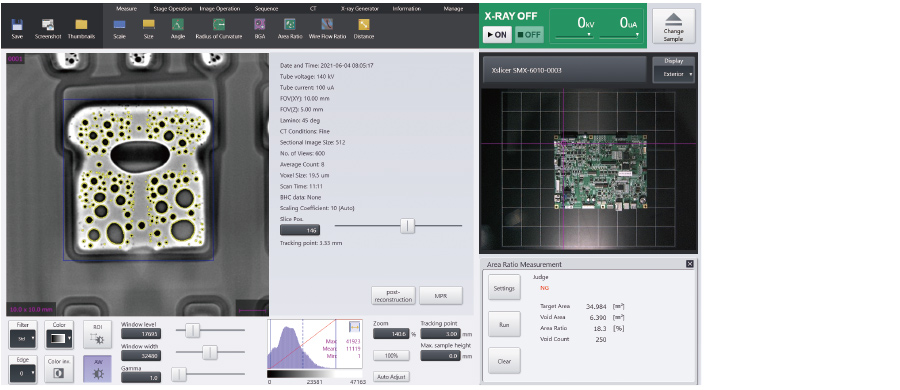900x390 pixels.
Task: Open the Edge value dropdown
Action: pyautogui.click(x=23, y=373)
